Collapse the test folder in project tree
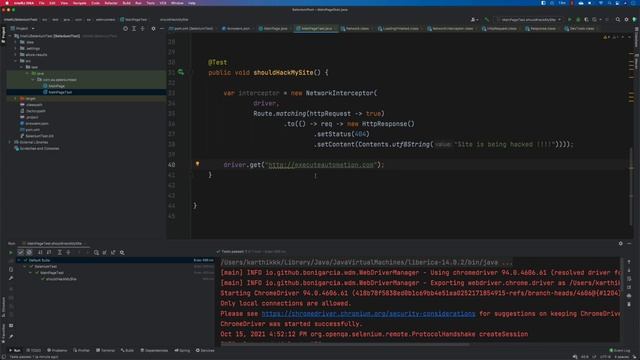This screenshot has height=360, width=640. [22, 67]
